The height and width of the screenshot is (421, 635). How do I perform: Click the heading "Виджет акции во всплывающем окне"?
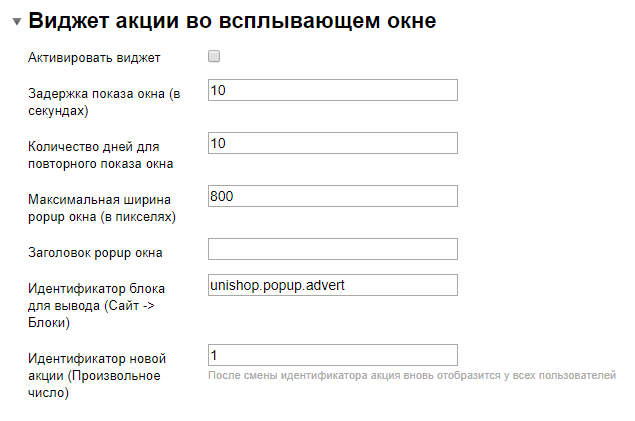coord(232,20)
